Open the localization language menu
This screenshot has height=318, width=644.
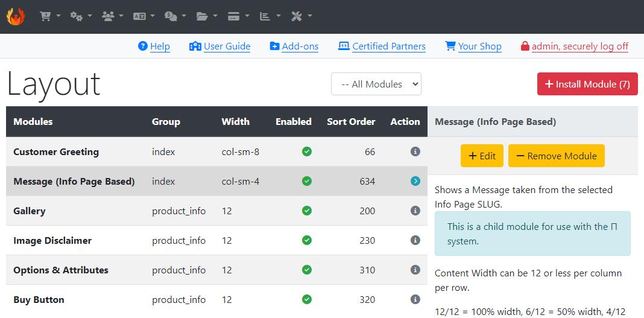(x=144, y=16)
